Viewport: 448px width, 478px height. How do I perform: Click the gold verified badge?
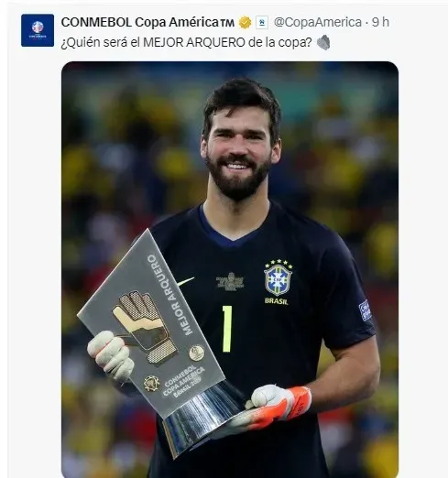coord(245,23)
